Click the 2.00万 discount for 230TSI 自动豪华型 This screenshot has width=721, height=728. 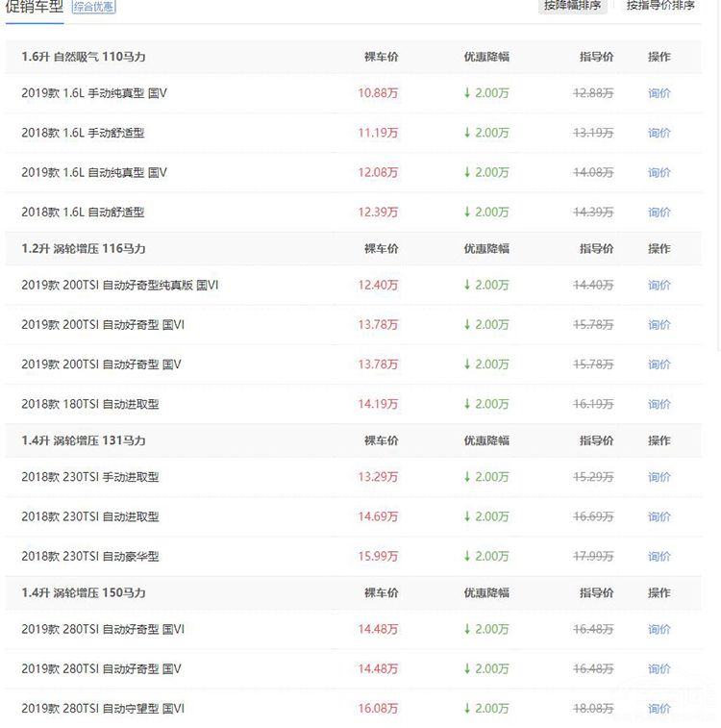[x=486, y=557]
